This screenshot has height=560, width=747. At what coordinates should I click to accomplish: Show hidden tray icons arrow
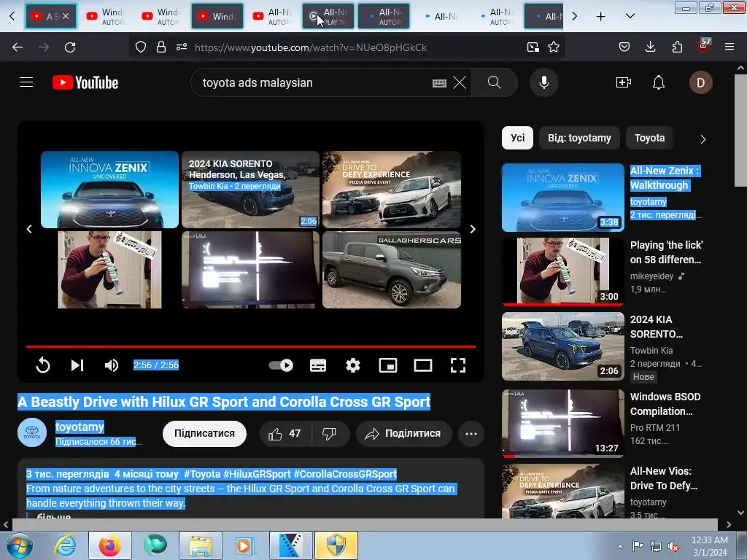[620, 546]
